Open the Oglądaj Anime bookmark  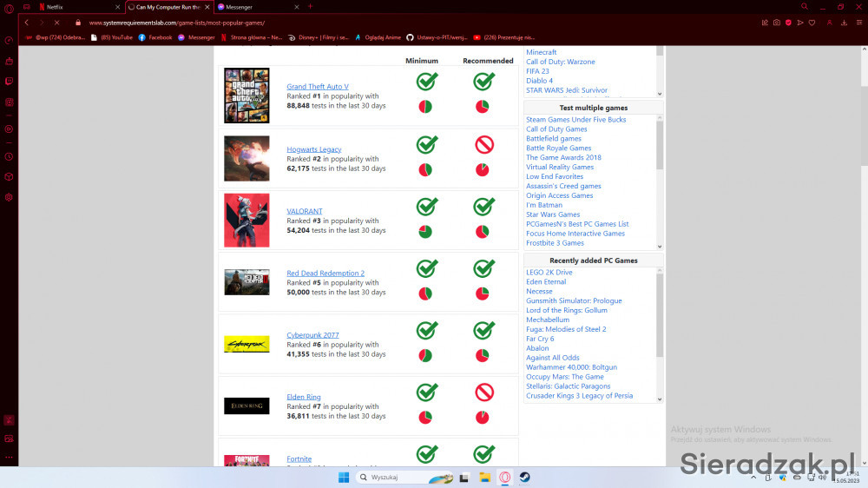[x=378, y=37]
